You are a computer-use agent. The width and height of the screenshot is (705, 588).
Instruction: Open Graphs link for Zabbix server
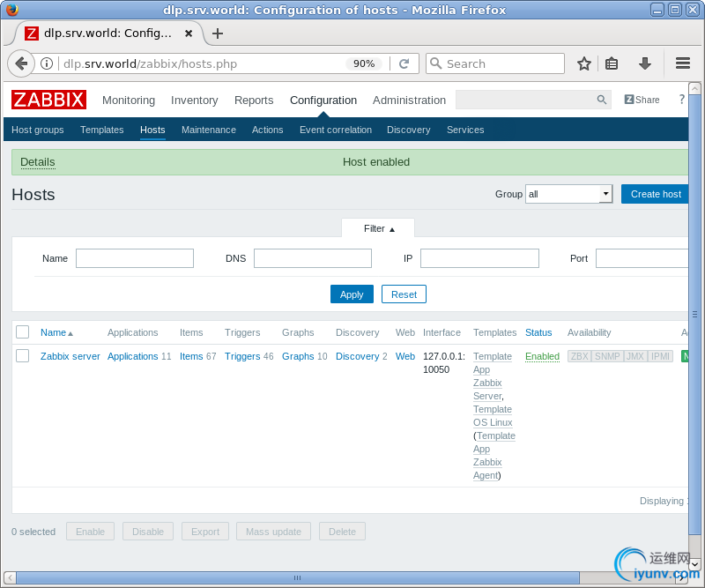point(298,356)
